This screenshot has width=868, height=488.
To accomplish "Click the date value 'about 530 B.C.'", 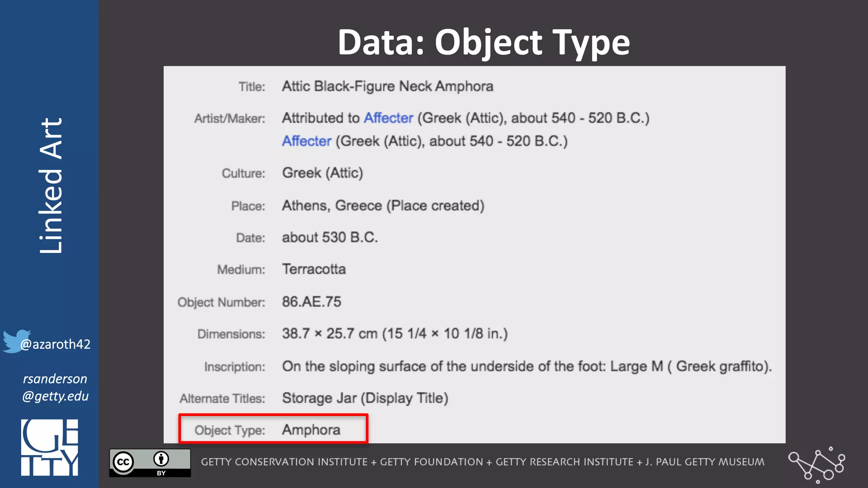I will tap(330, 237).
